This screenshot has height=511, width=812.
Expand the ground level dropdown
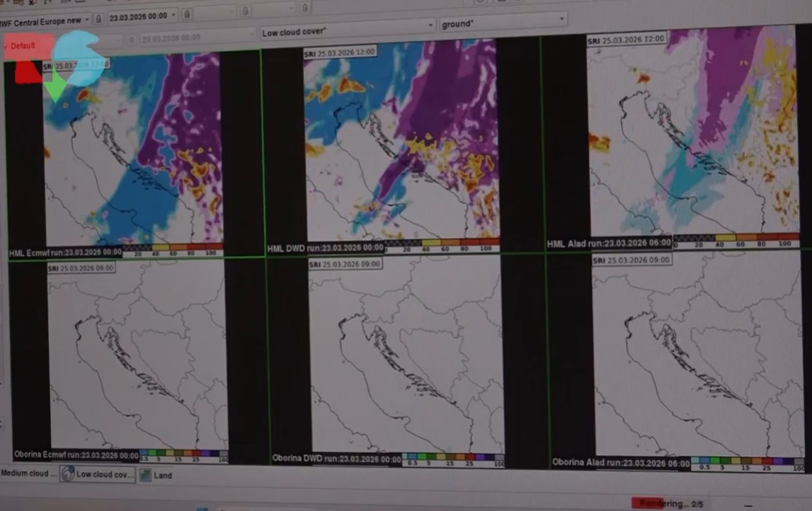503,24
